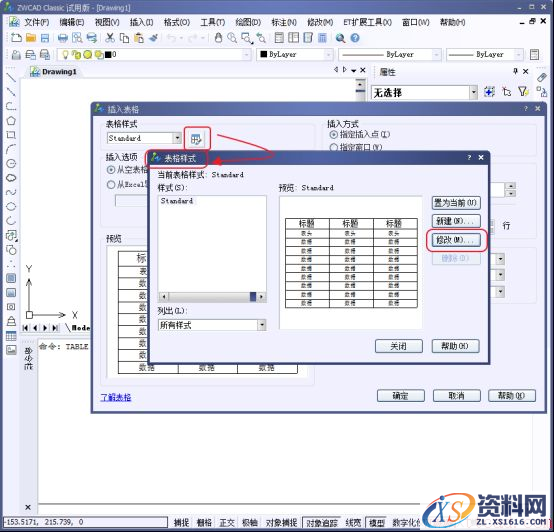Select 从空表格 start option radio
This screenshot has width=554, height=532.
click(x=111, y=170)
